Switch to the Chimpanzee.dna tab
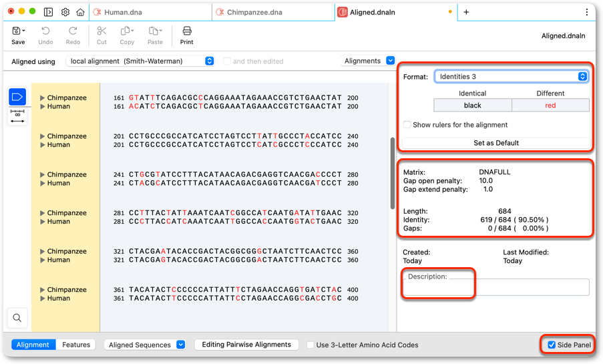This screenshot has width=603, height=364. pyautogui.click(x=273, y=12)
